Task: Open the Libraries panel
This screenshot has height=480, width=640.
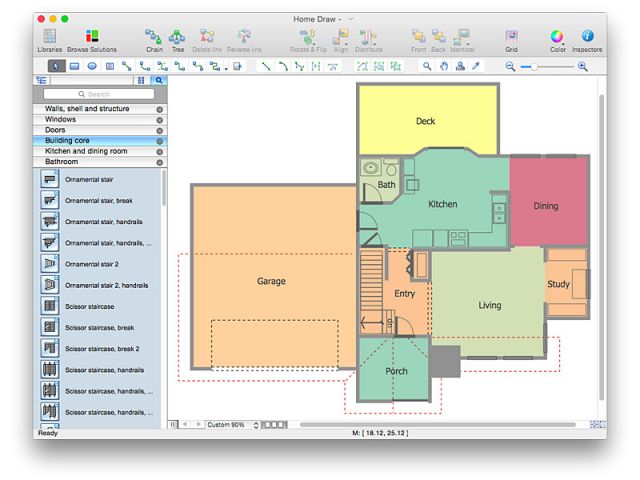Action: pos(49,38)
